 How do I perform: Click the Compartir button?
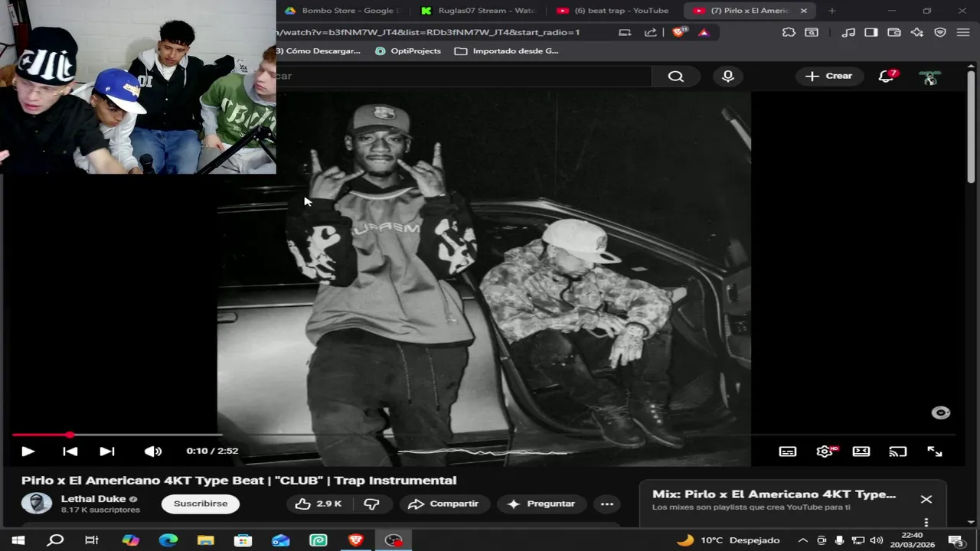pyautogui.click(x=444, y=504)
